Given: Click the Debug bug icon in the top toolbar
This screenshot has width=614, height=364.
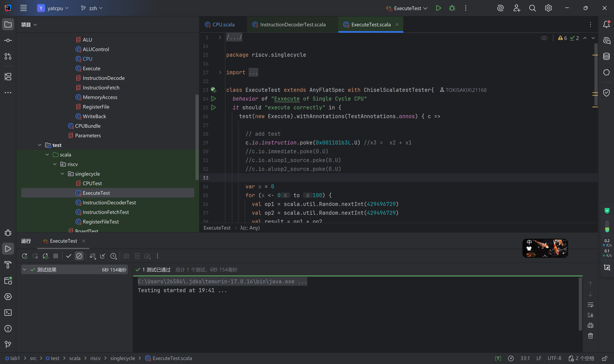Looking at the screenshot, I should tap(452, 8).
